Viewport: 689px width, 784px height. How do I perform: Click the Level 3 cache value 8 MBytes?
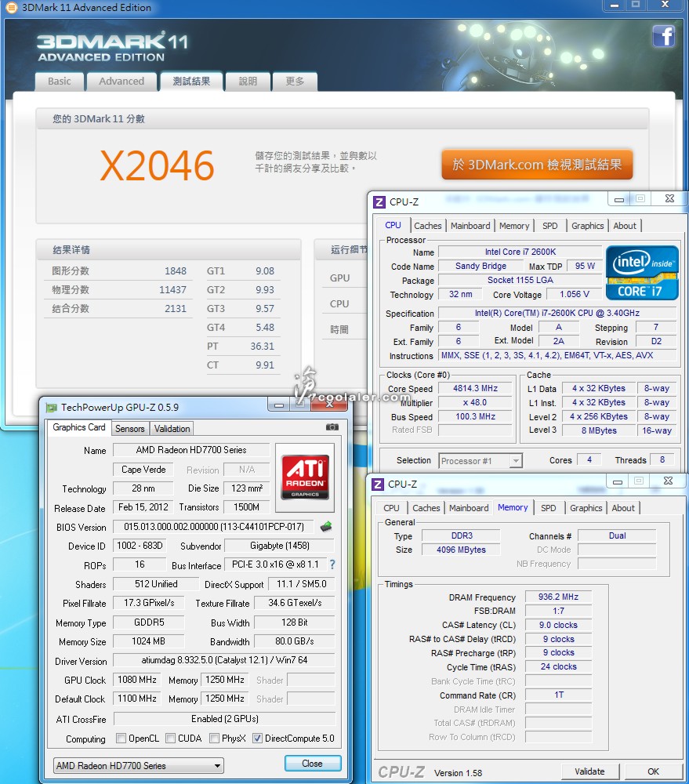599,430
